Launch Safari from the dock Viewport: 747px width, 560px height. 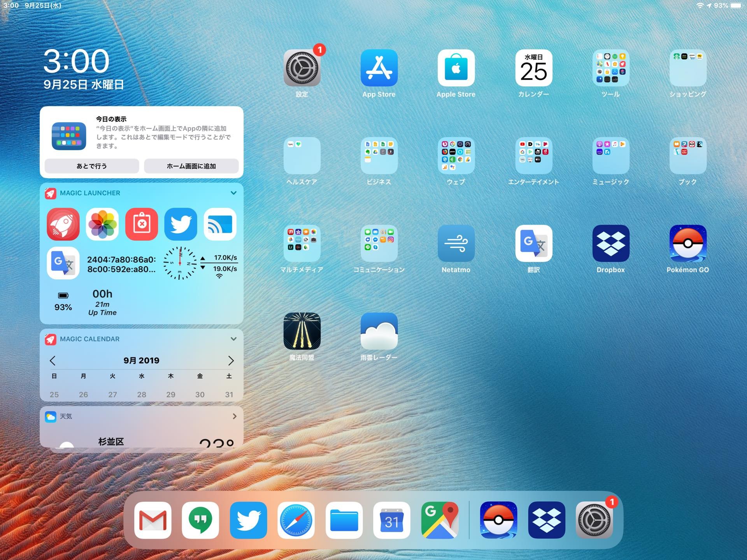(x=296, y=520)
